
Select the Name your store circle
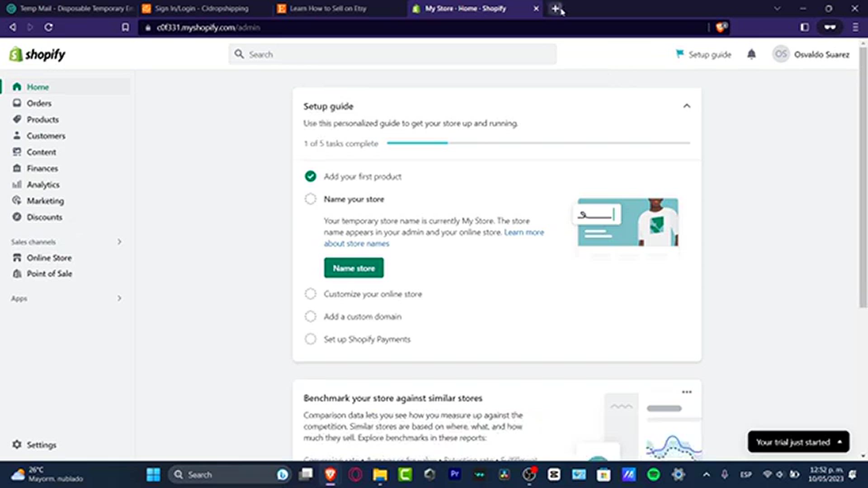point(311,199)
